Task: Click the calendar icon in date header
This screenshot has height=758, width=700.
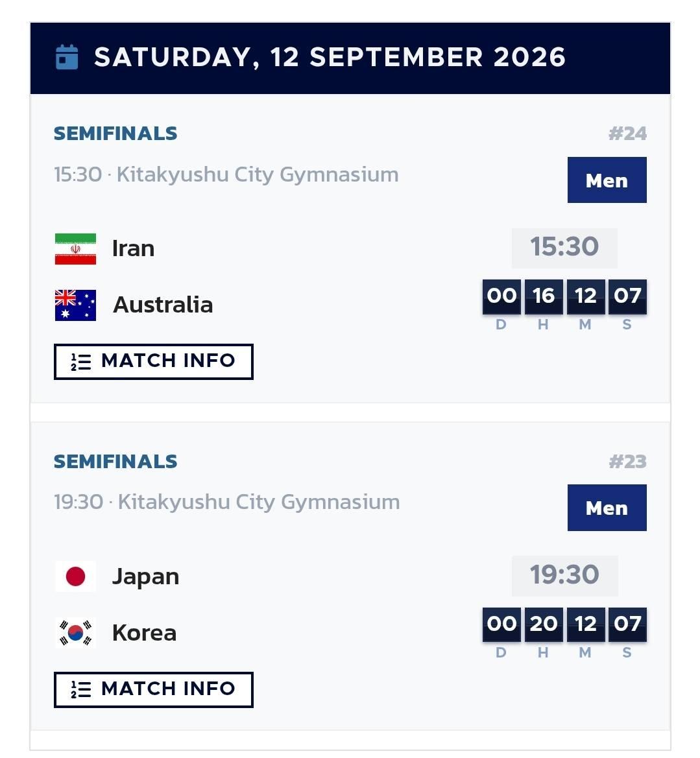Action: pos(67,57)
